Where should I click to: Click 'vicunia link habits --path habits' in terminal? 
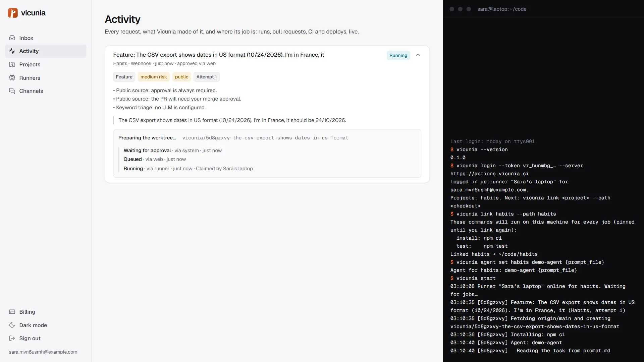(x=506, y=214)
